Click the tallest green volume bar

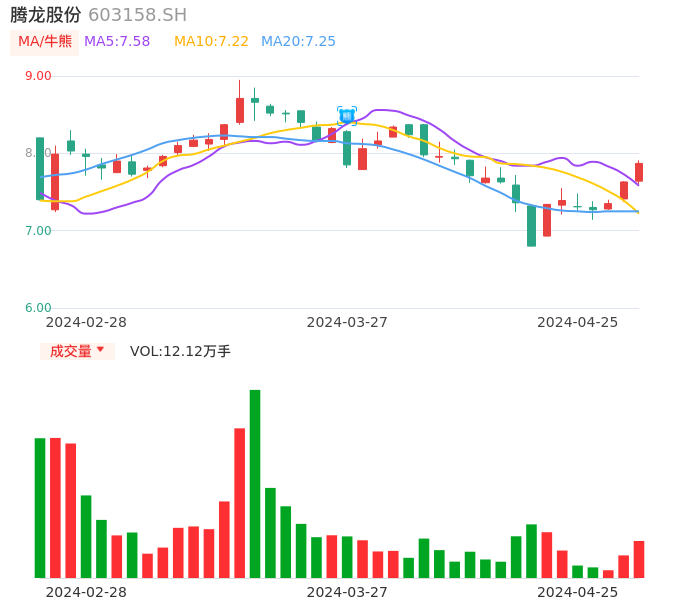click(255, 483)
